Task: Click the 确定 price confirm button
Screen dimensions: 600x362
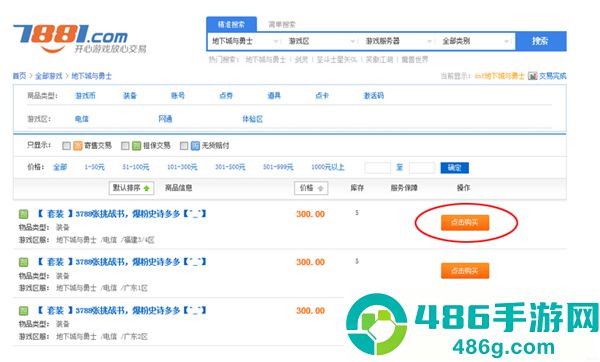Action: click(455, 168)
